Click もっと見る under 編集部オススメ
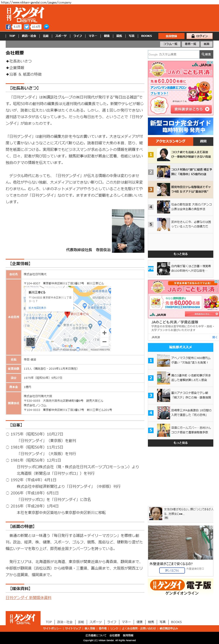The height and width of the screenshot is (644, 219). pyautogui.click(x=180, y=443)
